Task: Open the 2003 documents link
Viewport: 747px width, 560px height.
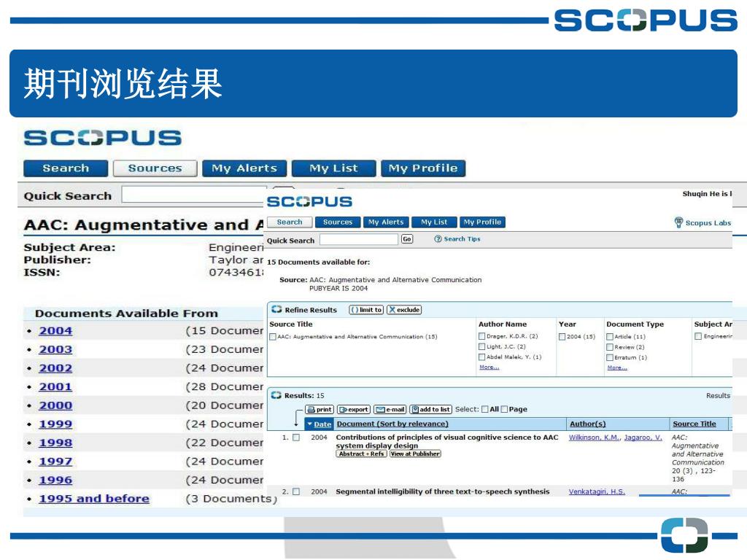Action: (x=55, y=349)
